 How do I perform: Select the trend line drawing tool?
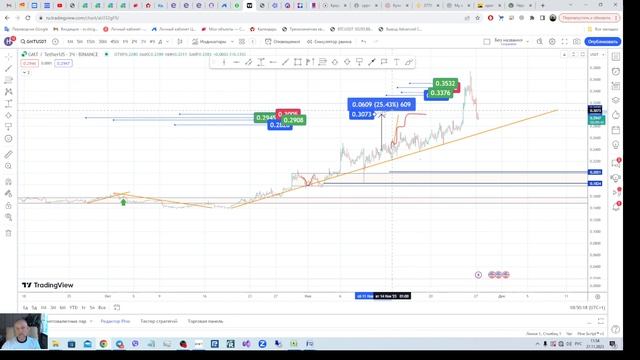click(x=8, y=69)
